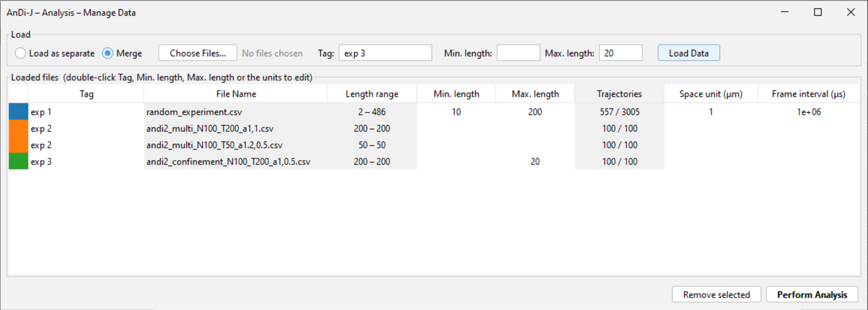Maximize the AnDi-J window
The image size is (868, 310).
[818, 12]
